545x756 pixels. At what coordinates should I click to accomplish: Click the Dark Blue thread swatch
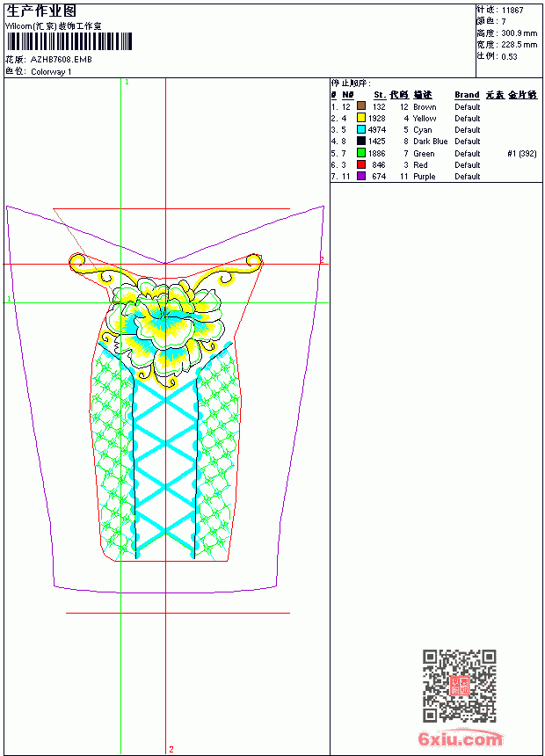pos(360,141)
